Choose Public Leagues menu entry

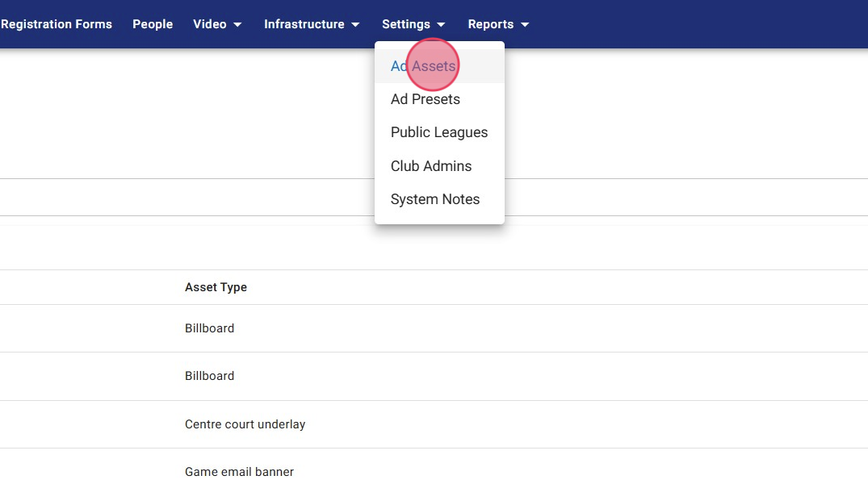pyautogui.click(x=439, y=132)
